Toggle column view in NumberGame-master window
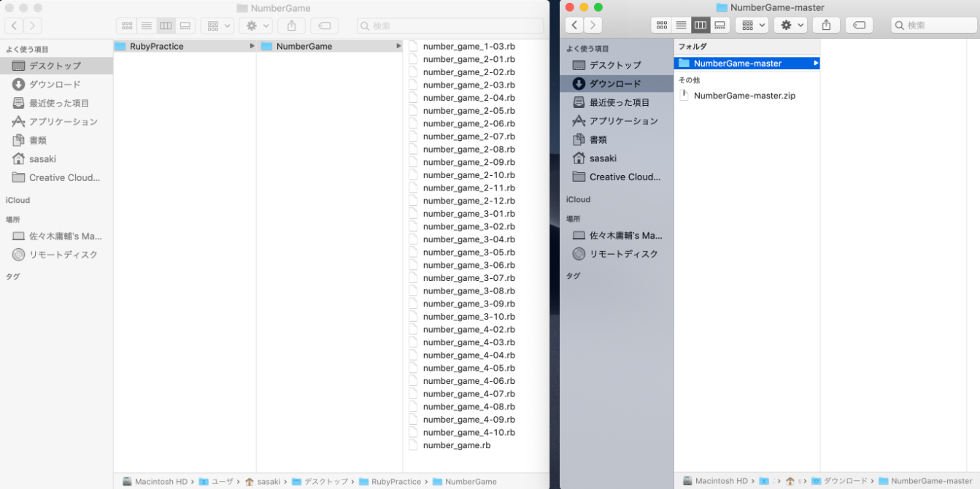The image size is (980, 489). pos(701,25)
